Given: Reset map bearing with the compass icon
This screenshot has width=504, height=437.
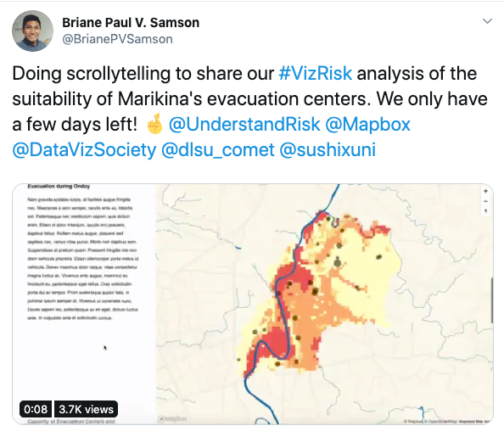Looking at the screenshot, I should (x=485, y=211).
